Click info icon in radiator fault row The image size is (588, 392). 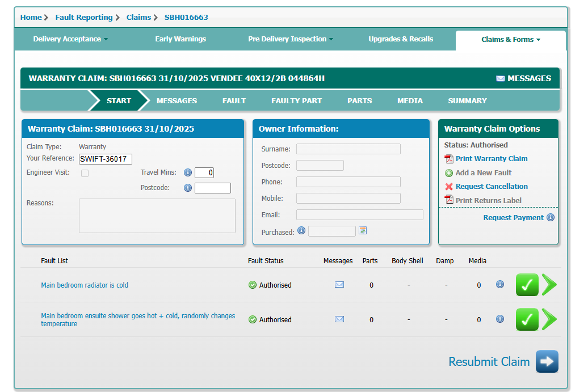499,284
